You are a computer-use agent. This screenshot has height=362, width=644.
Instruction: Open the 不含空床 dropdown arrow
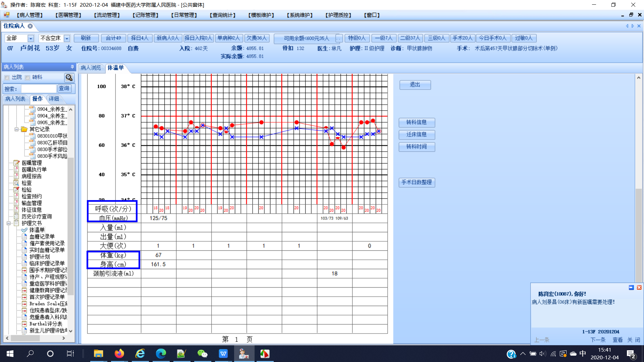(x=67, y=39)
